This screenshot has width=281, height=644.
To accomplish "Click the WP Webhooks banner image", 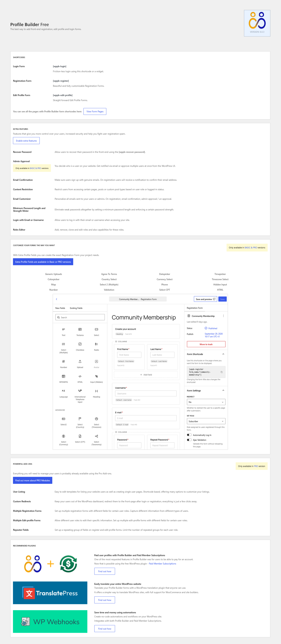I will 50,622.
